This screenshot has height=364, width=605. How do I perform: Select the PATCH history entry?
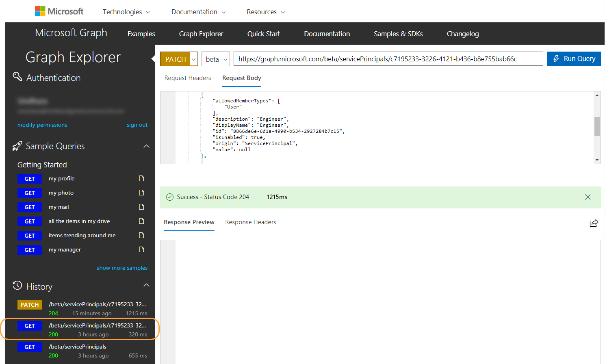point(82,309)
